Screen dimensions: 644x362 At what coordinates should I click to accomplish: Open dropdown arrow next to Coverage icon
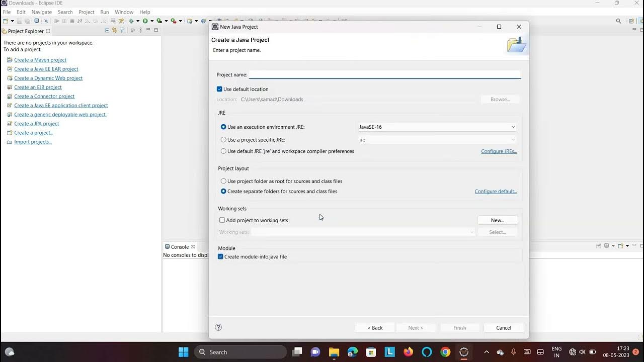(166, 21)
